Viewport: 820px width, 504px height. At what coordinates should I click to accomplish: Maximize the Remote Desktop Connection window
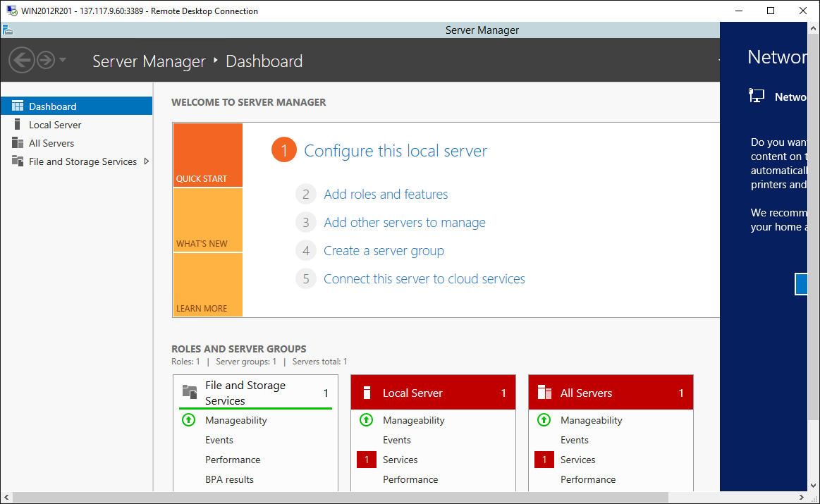771,11
